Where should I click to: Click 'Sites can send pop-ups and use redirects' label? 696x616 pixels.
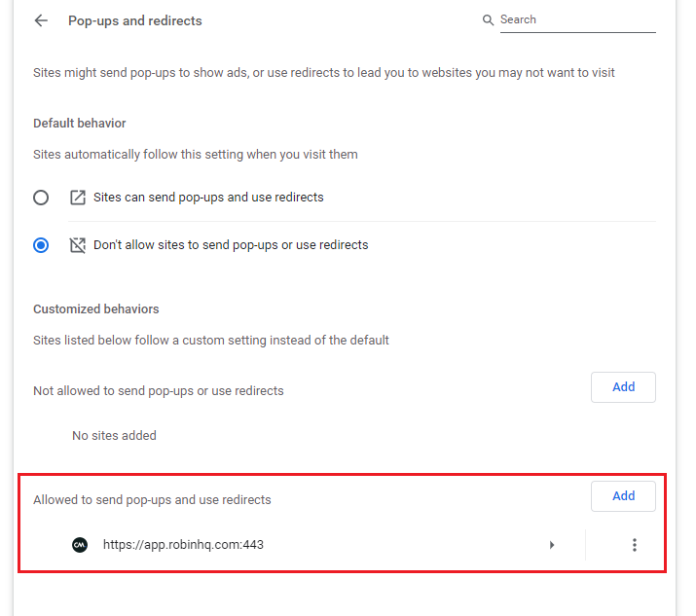208,198
